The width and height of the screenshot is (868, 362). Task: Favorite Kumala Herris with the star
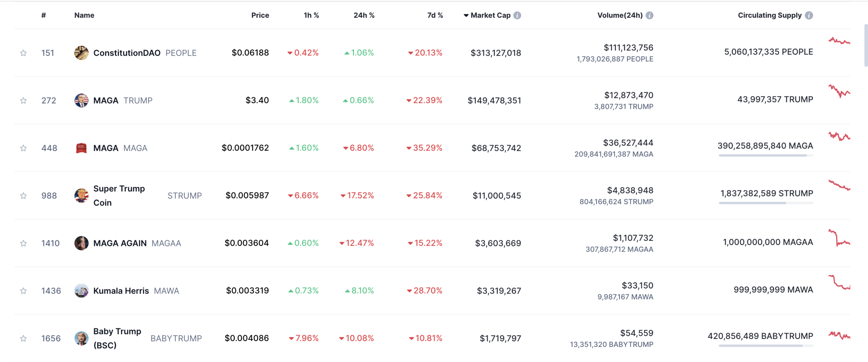point(23,291)
